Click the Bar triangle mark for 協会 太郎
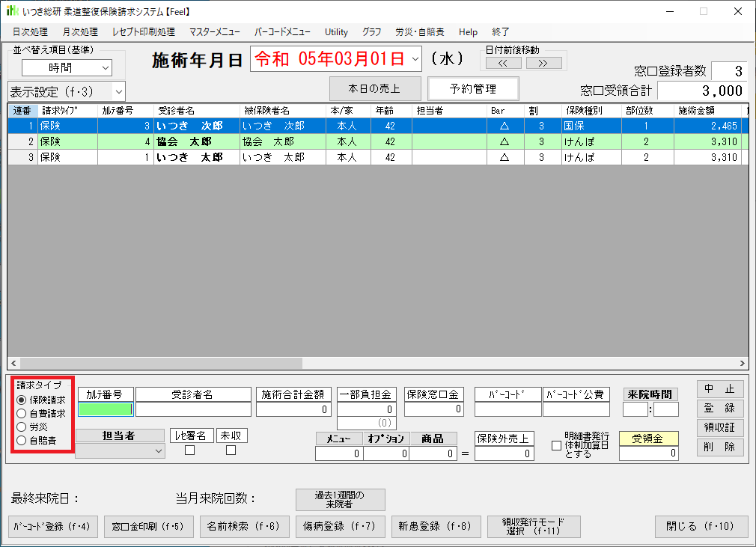This screenshot has height=547, width=756. point(504,141)
